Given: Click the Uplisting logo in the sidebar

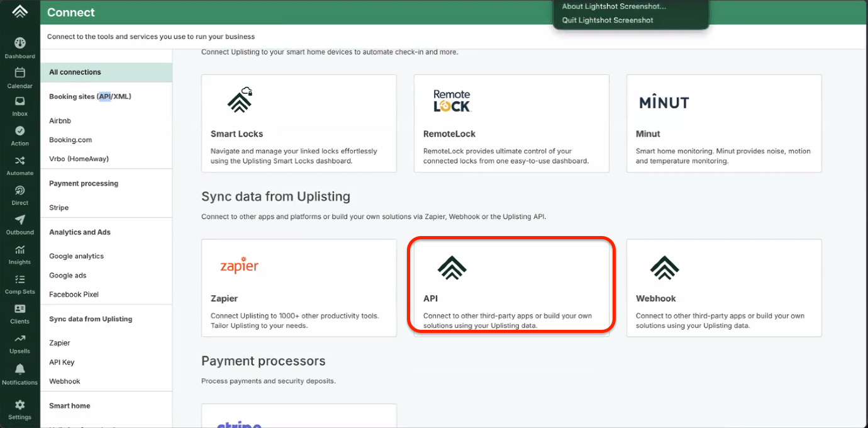Looking at the screenshot, I should coord(20,11).
